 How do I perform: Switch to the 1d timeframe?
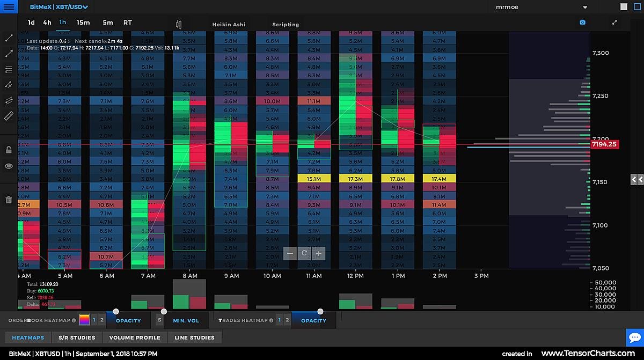[32, 23]
